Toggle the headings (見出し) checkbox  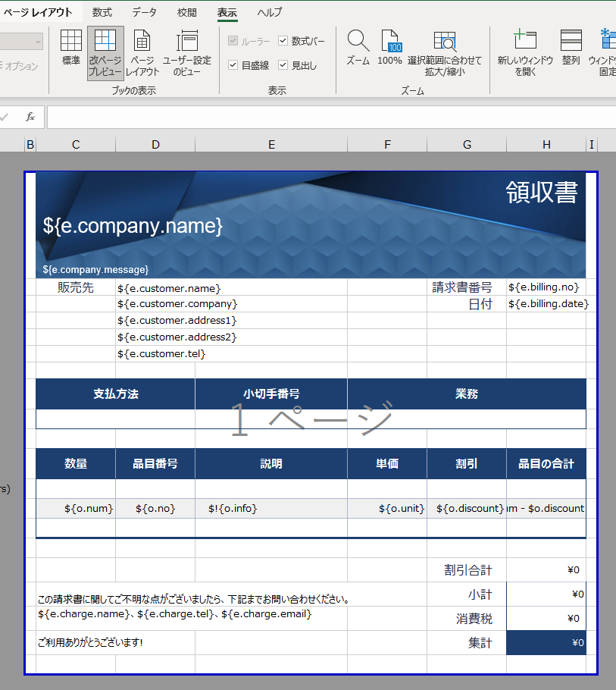[x=283, y=65]
